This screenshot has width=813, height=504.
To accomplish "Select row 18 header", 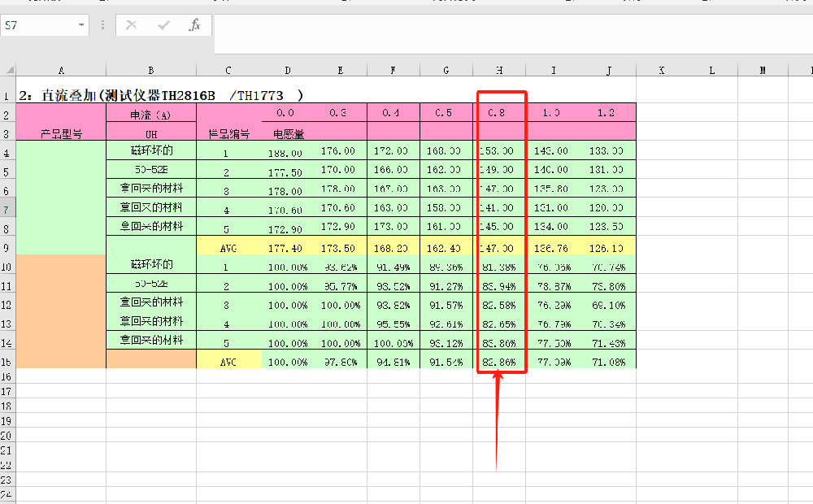I will click(x=7, y=406).
